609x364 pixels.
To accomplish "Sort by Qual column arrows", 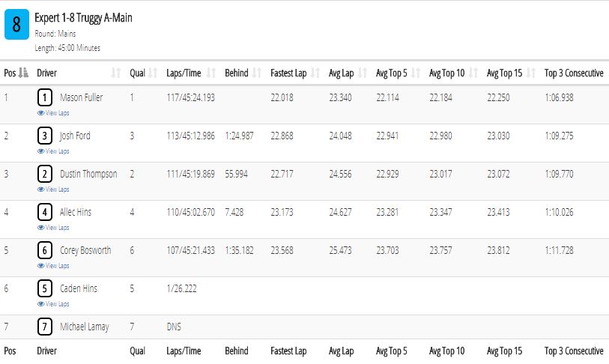I will [153, 73].
